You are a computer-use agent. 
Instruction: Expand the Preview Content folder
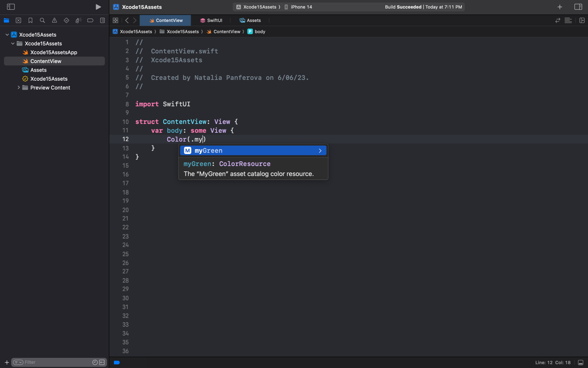[x=19, y=87]
